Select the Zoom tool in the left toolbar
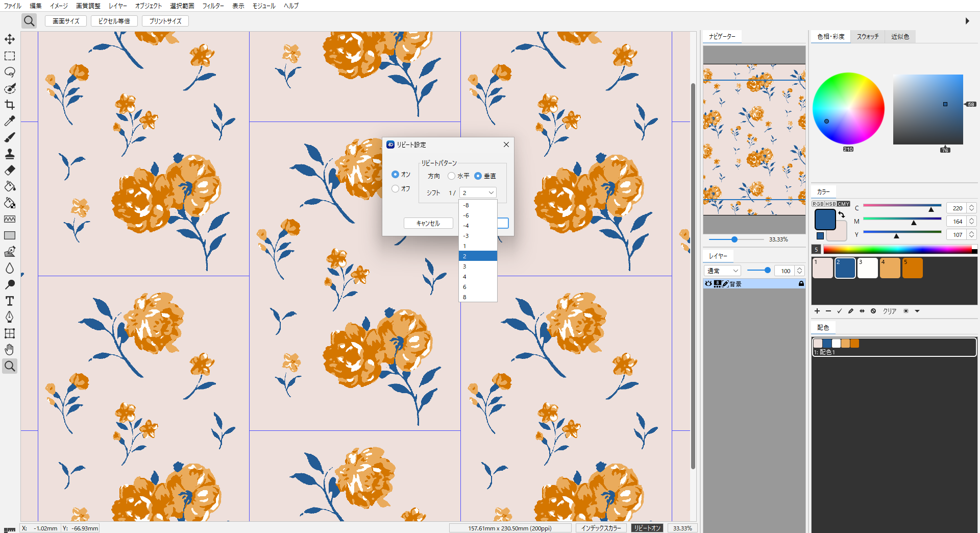980x533 pixels. point(10,366)
